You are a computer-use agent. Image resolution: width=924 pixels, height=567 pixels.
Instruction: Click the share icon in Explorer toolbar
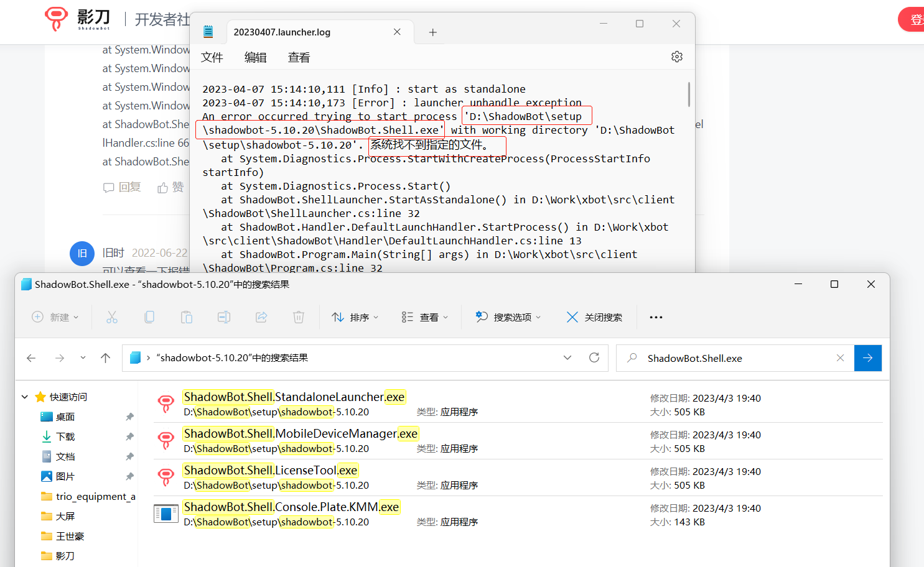pos(261,317)
